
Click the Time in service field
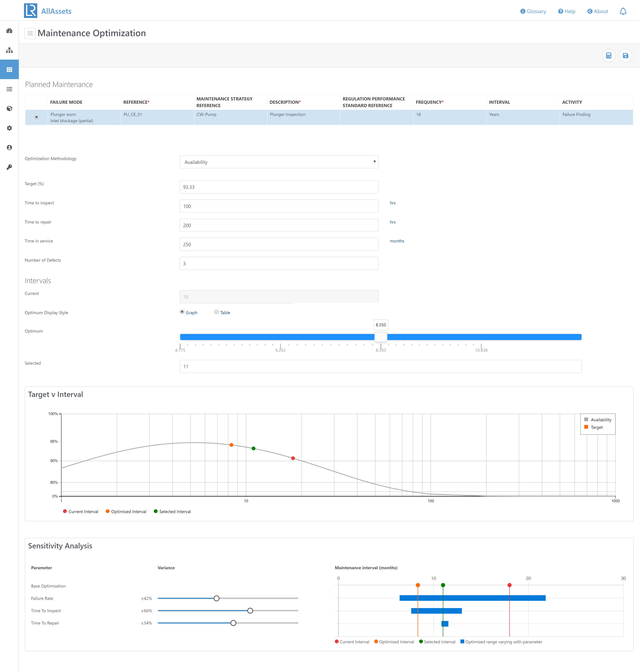279,244
